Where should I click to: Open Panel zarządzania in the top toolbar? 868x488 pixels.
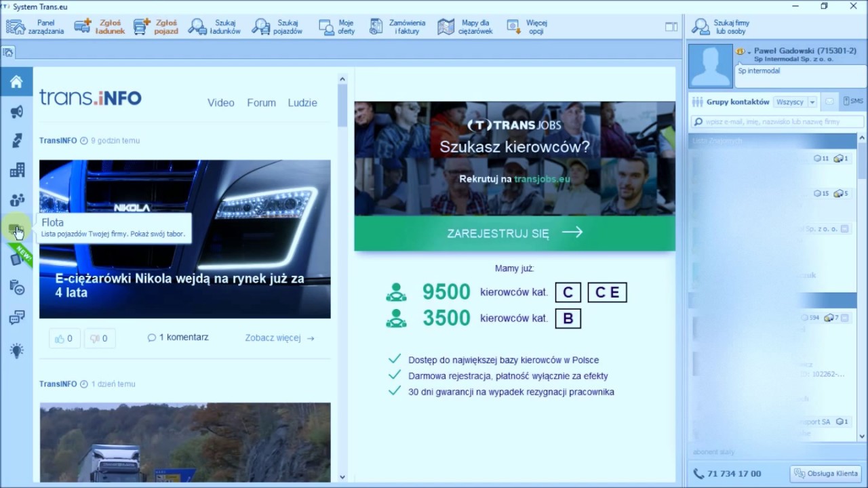click(35, 26)
